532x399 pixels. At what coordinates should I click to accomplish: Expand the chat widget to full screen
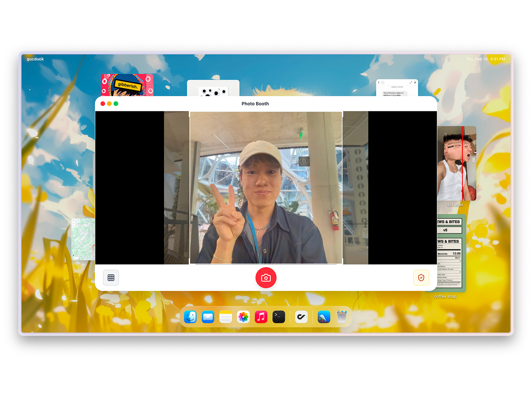pos(411,82)
